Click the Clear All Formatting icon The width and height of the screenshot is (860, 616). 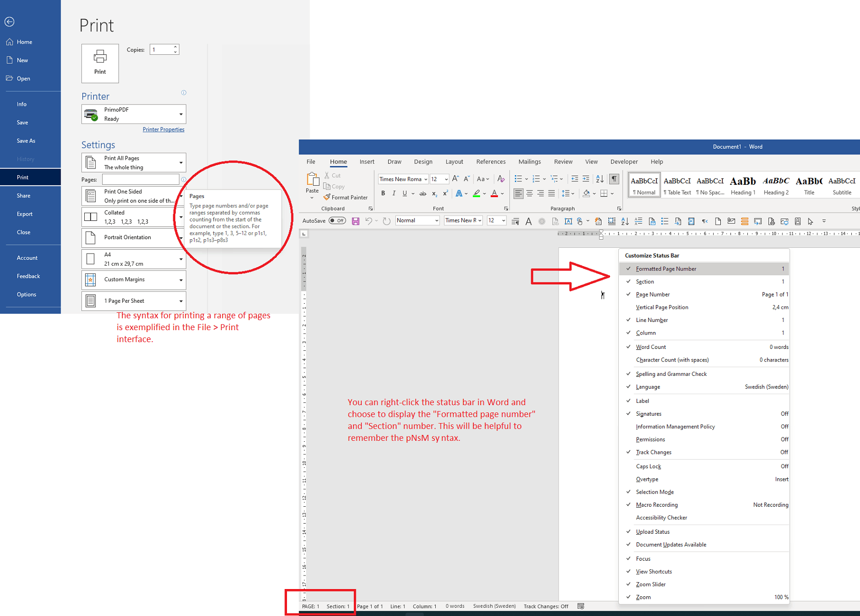[501, 179]
